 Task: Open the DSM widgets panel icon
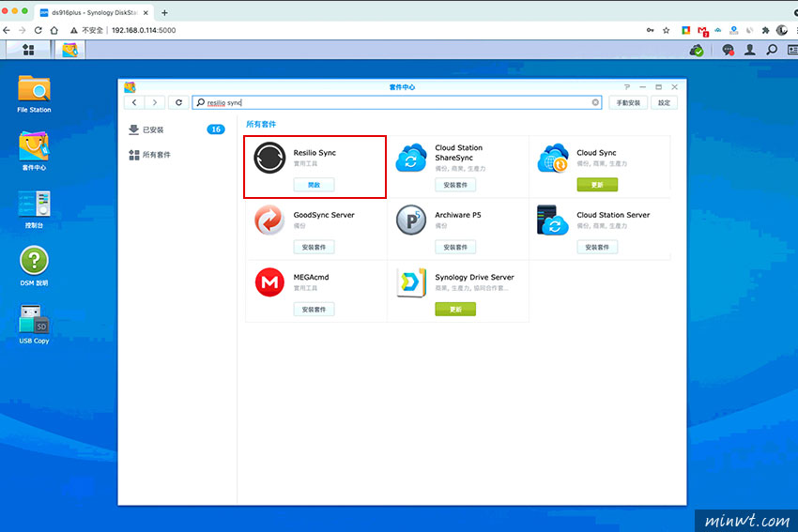click(792, 50)
